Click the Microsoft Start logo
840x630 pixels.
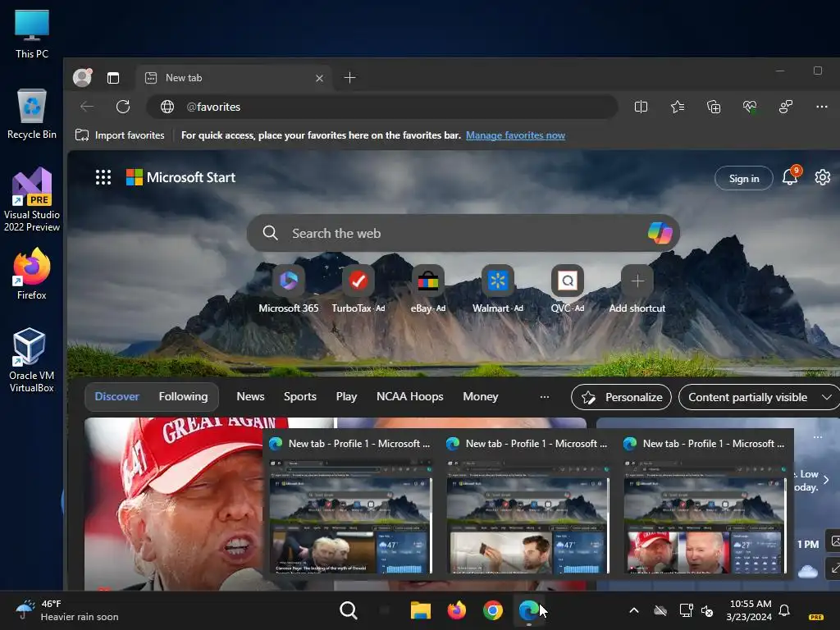(180, 177)
